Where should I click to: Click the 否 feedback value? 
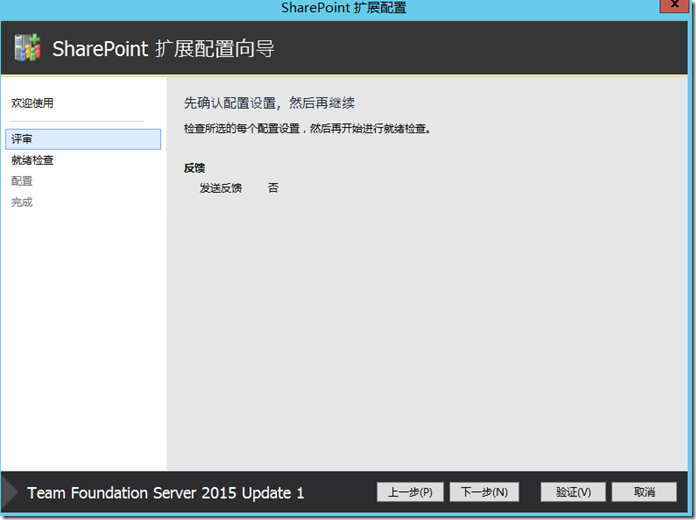[x=273, y=188]
